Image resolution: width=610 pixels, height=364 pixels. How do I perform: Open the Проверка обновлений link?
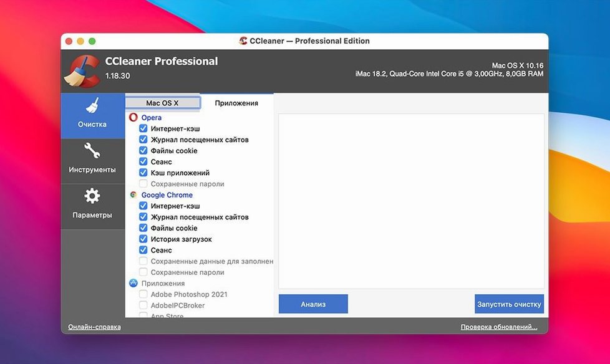499,327
